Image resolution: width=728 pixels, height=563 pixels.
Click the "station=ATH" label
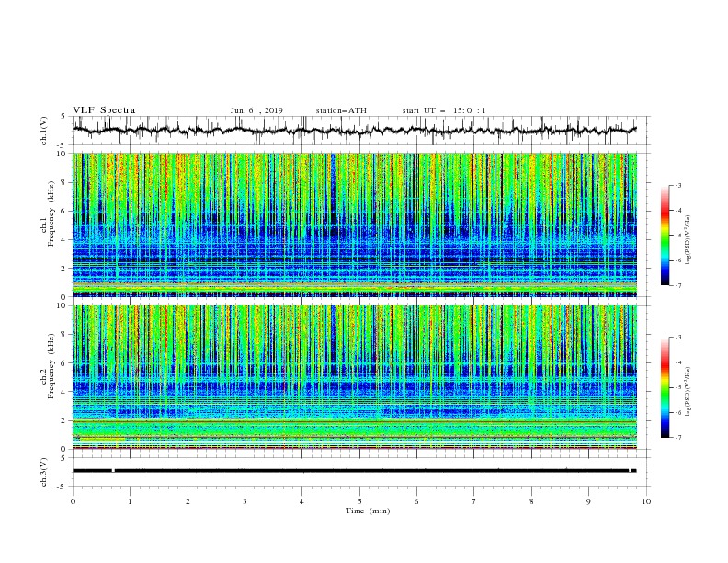341,110
